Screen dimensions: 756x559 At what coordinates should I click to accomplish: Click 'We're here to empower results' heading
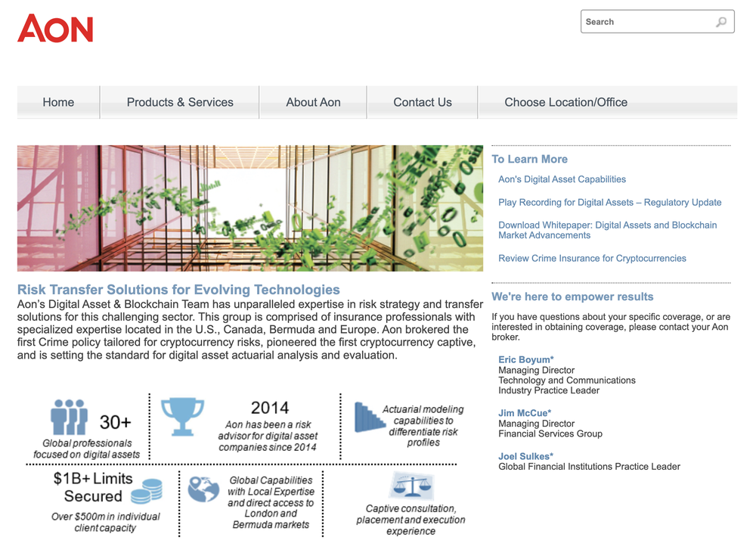[x=572, y=297]
